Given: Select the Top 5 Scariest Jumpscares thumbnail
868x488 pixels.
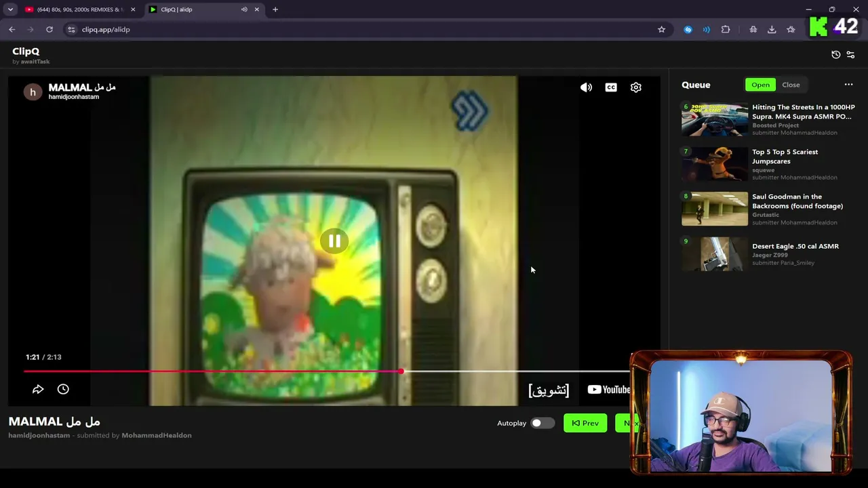Looking at the screenshot, I should [x=715, y=164].
